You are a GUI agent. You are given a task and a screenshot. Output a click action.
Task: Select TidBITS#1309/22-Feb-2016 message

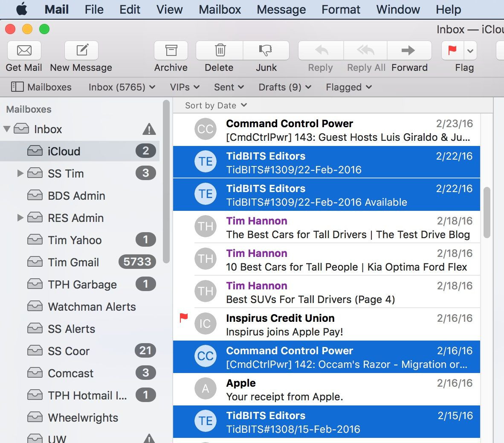coord(327,162)
